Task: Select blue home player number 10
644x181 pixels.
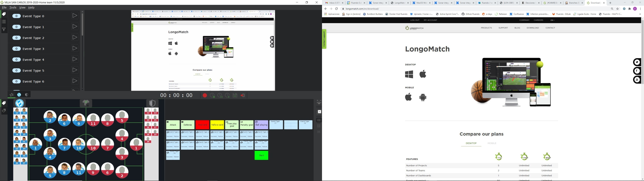Action: [79, 145]
